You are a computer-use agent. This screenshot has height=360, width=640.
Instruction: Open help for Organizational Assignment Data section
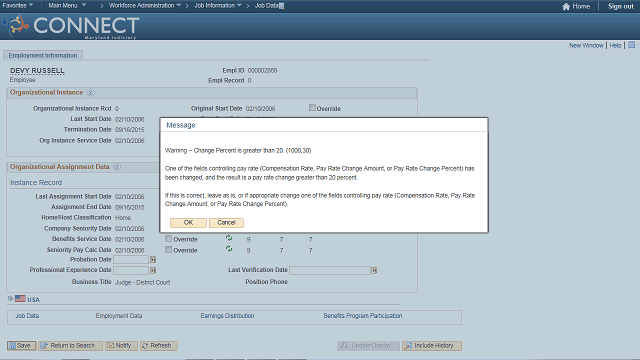click(117, 167)
